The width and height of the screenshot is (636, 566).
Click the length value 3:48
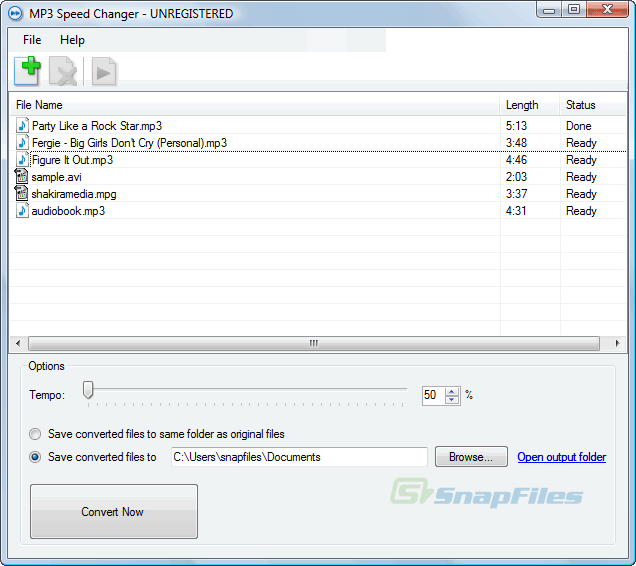tap(516, 143)
